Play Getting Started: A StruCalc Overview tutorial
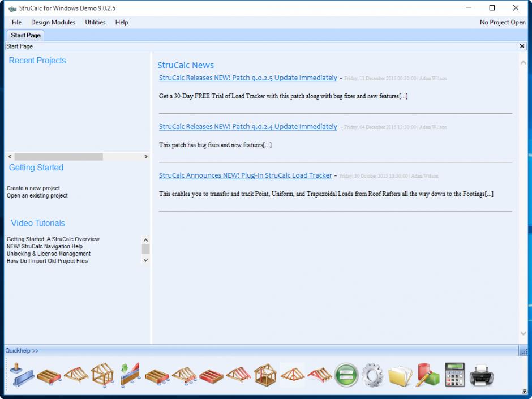The image size is (532, 399). pos(53,239)
